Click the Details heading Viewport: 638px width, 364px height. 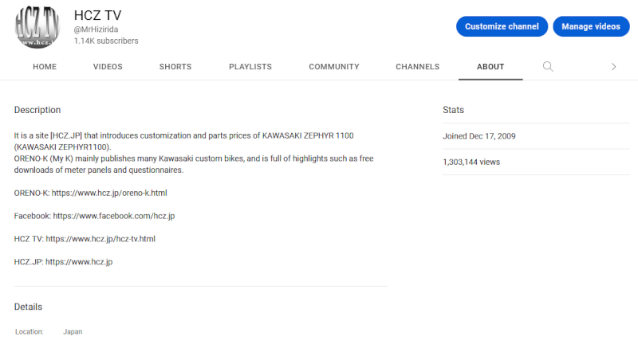point(28,307)
